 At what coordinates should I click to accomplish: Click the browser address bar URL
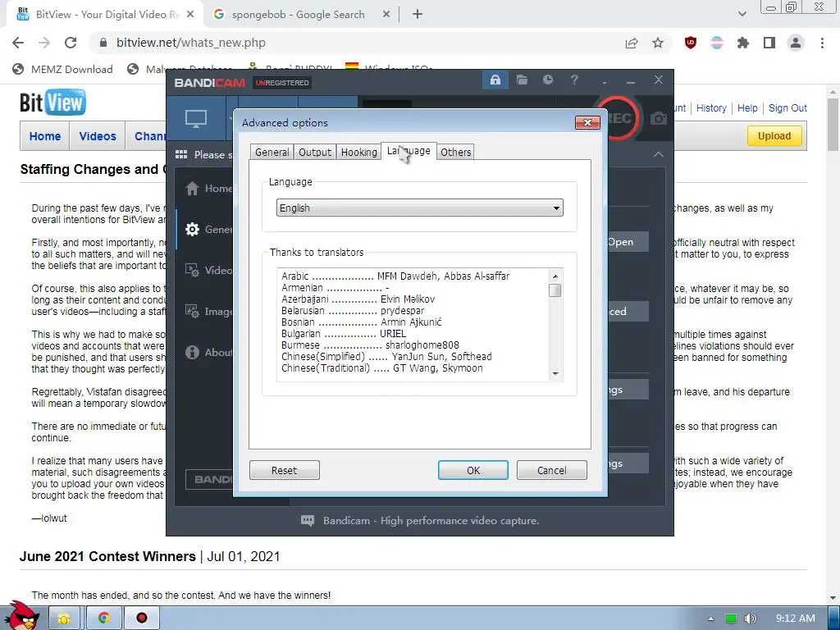click(190, 43)
